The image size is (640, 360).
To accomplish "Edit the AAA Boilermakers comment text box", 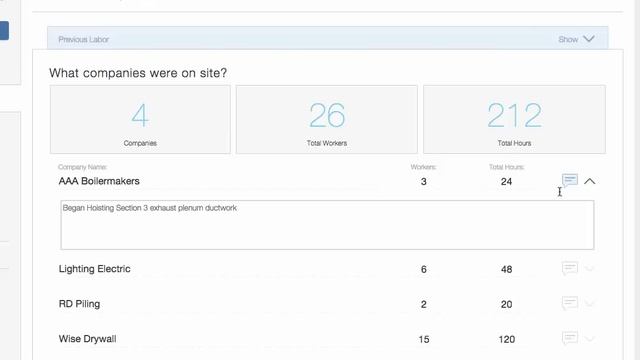I will tap(327, 224).
